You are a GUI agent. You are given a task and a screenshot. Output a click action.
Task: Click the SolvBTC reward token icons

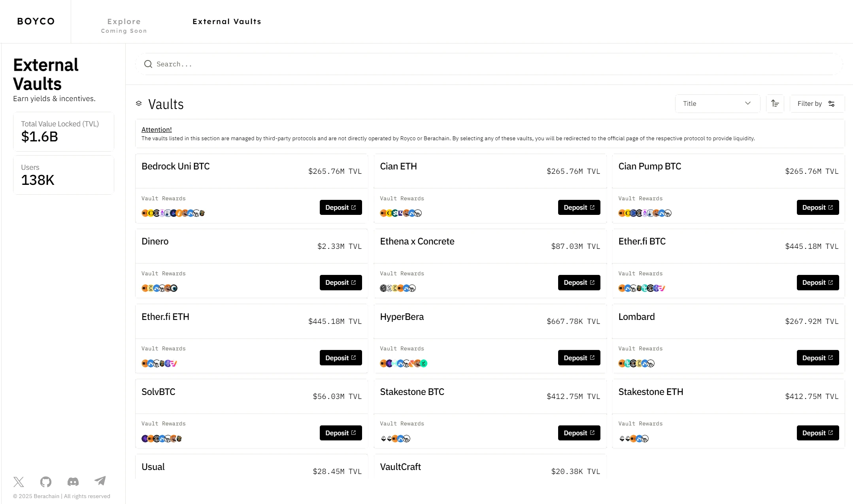[x=162, y=438]
